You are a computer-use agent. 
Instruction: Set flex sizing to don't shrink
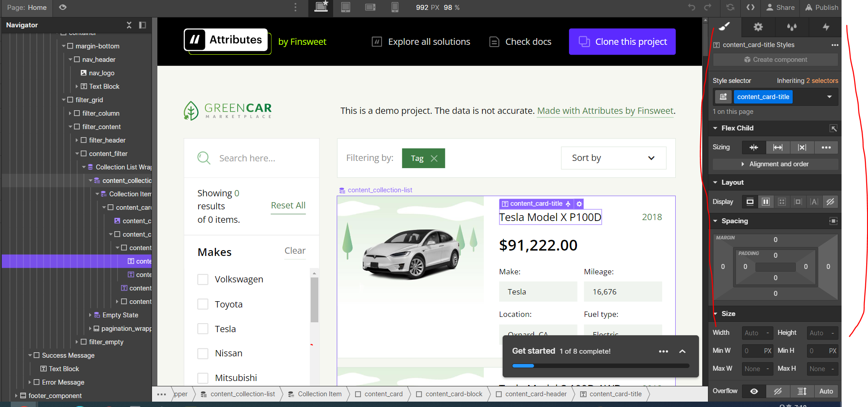(802, 147)
